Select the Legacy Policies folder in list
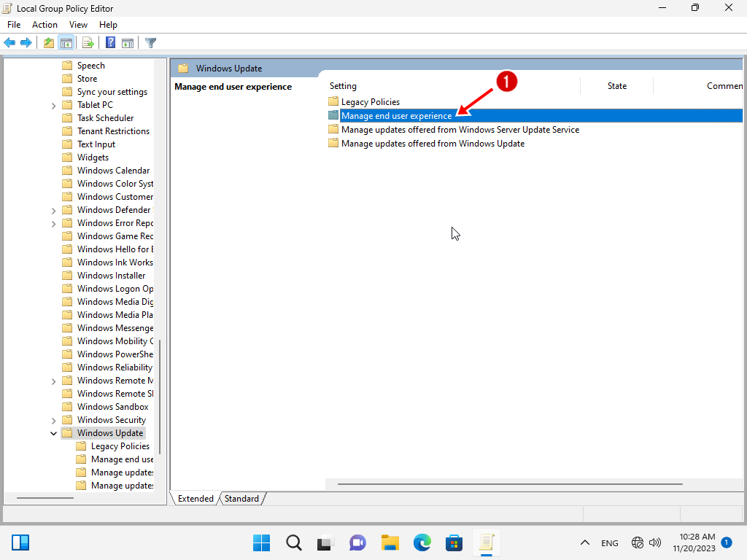The image size is (747, 560). click(x=370, y=102)
